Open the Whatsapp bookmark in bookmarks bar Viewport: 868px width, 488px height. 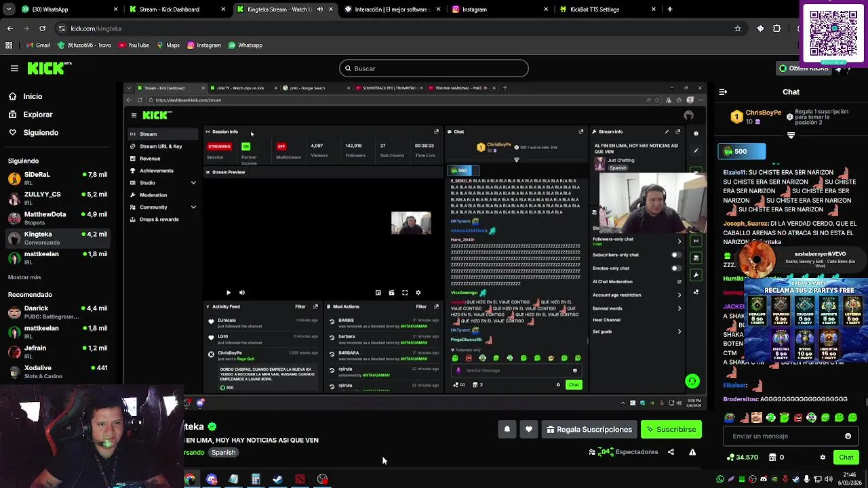245,45
